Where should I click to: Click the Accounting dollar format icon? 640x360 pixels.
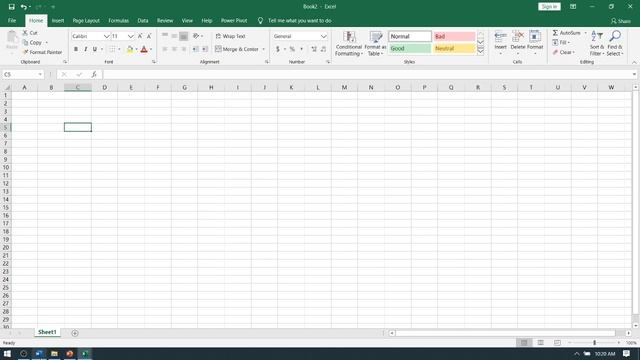(278, 49)
